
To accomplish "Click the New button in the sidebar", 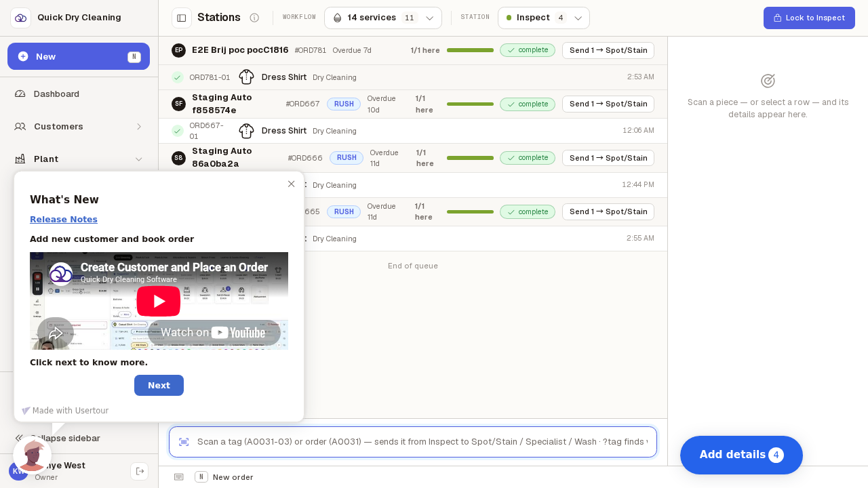I will click(79, 56).
